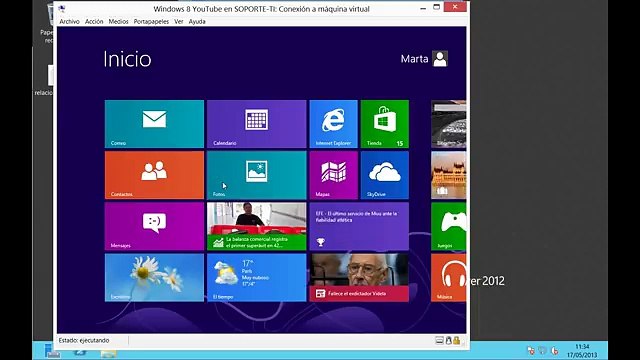The width and height of the screenshot is (640, 360).
Task: Open the Correo mail tile
Action: [154, 124]
